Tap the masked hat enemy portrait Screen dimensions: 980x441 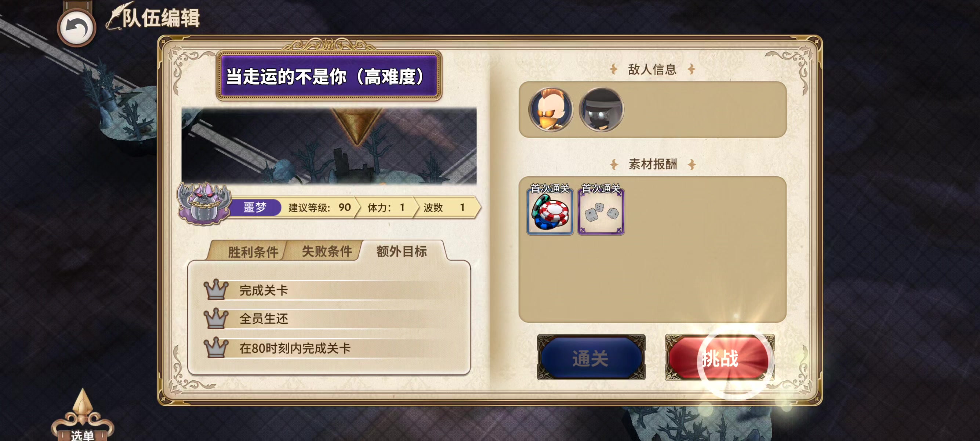pos(601,110)
